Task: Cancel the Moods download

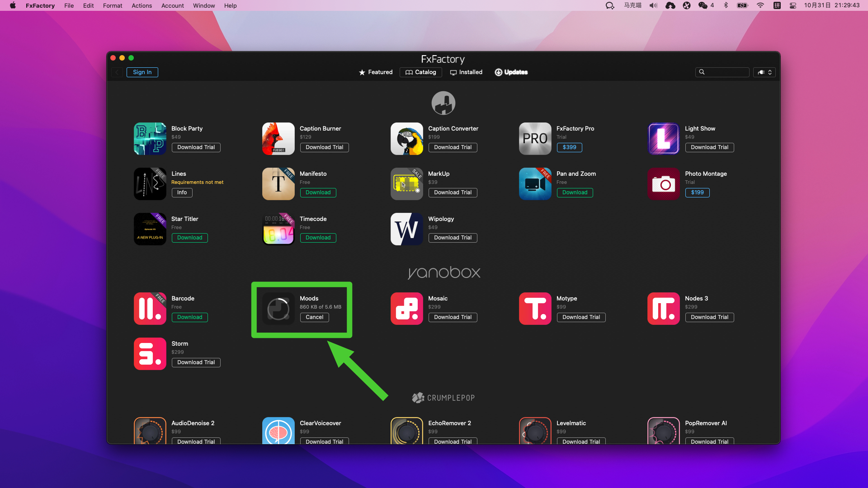Action: pyautogui.click(x=314, y=317)
